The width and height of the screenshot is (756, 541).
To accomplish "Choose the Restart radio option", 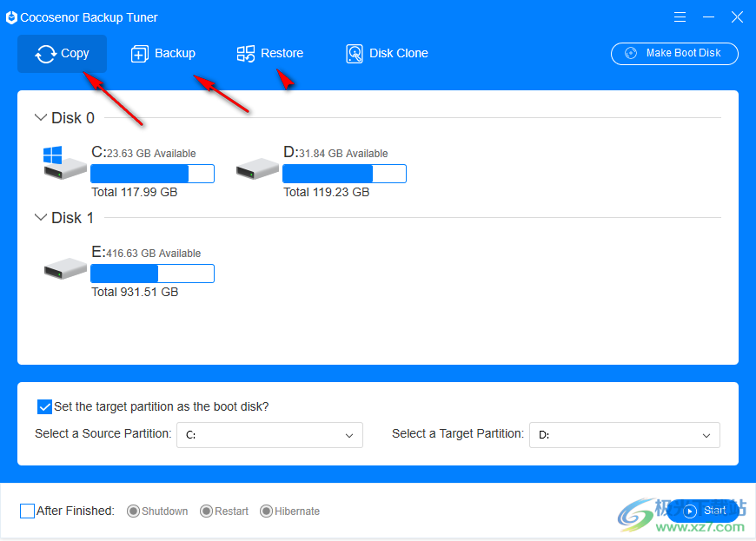I will coord(206,511).
